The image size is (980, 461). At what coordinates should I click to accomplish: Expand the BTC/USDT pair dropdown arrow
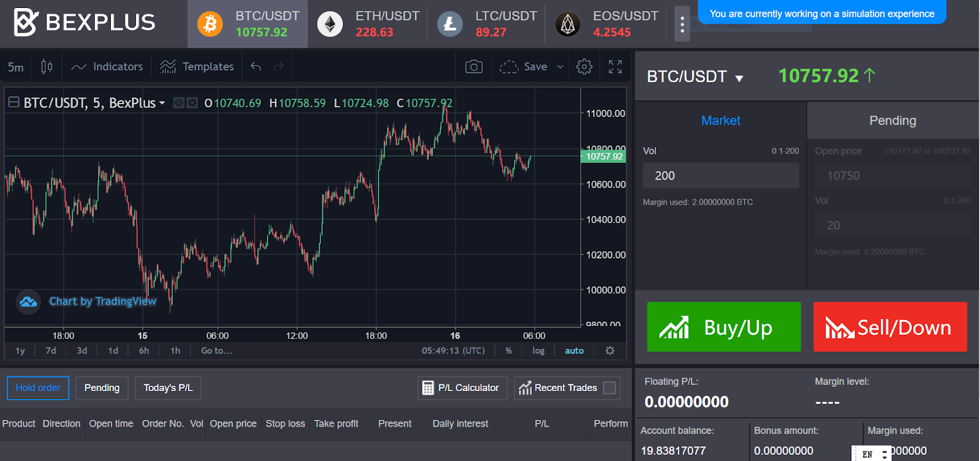(739, 78)
